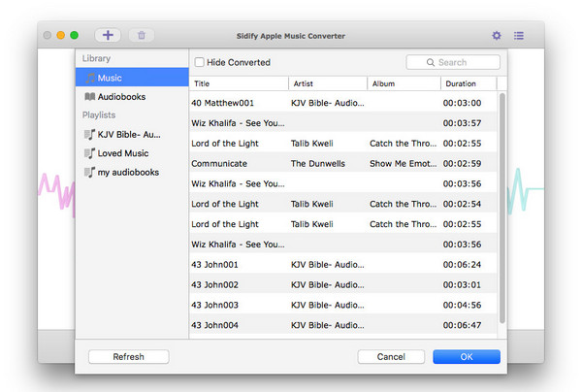Click the plus Add tracks button
Screen dimensions: 582x392
[x=108, y=35]
